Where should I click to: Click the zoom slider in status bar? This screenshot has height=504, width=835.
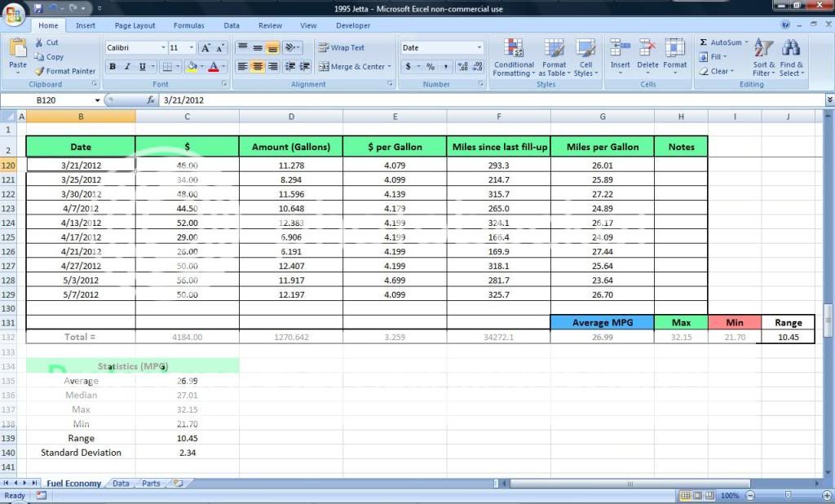(x=788, y=495)
